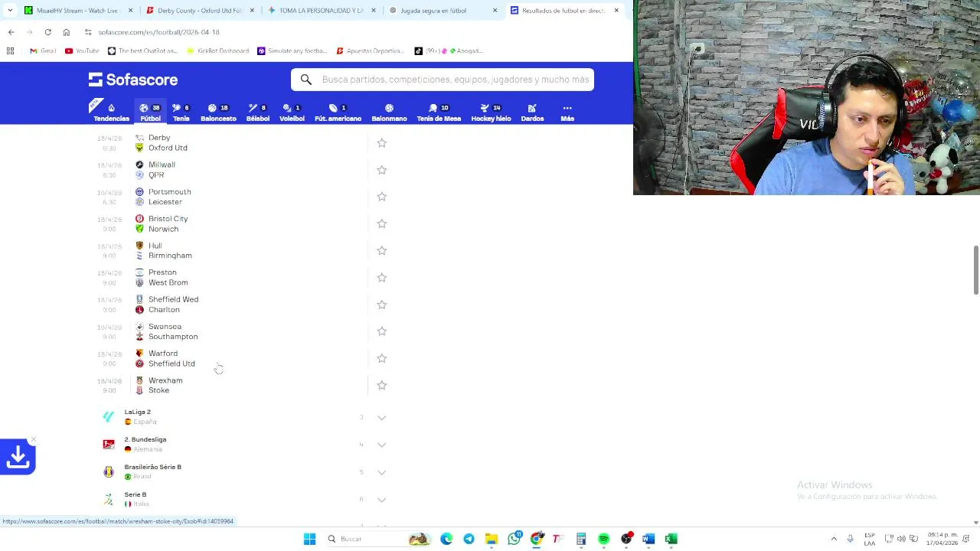Select the Fútbol sport tab

pos(150,112)
